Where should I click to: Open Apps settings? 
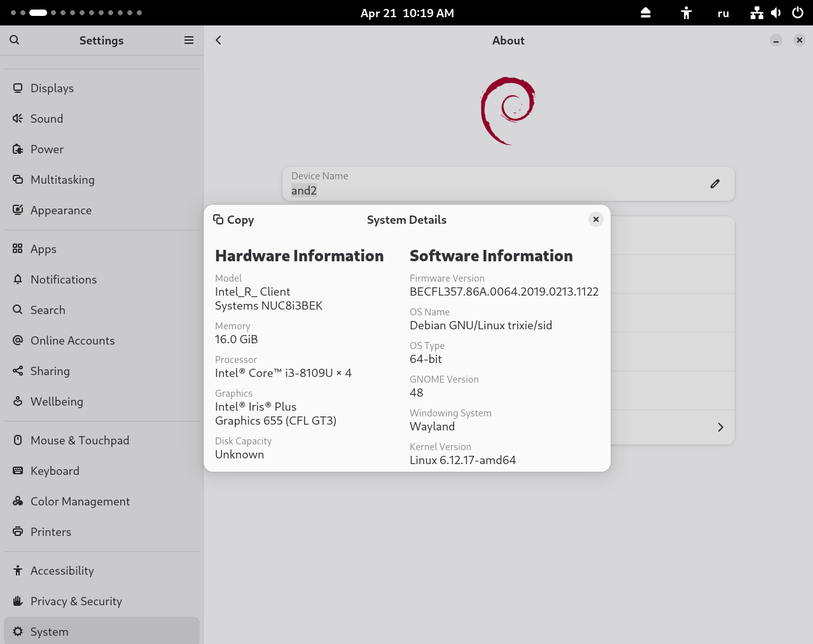coord(102,249)
